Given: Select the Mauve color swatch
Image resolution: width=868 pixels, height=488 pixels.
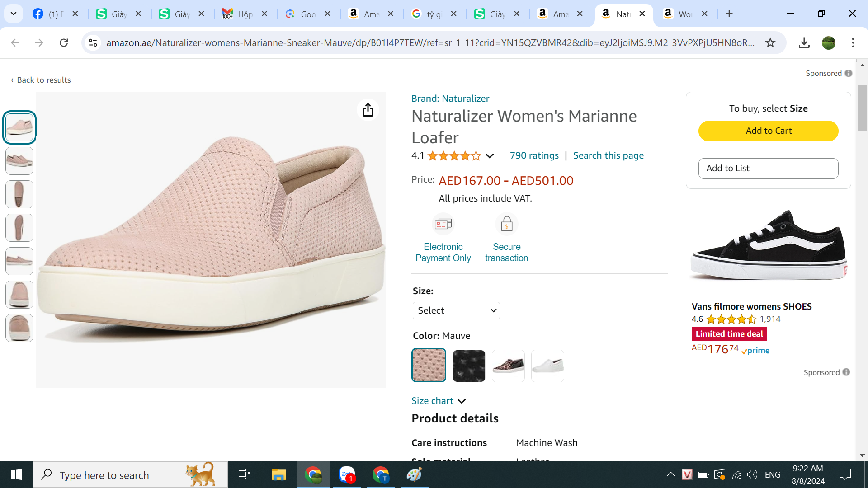Looking at the screenshot, I should tap(429, 365).
